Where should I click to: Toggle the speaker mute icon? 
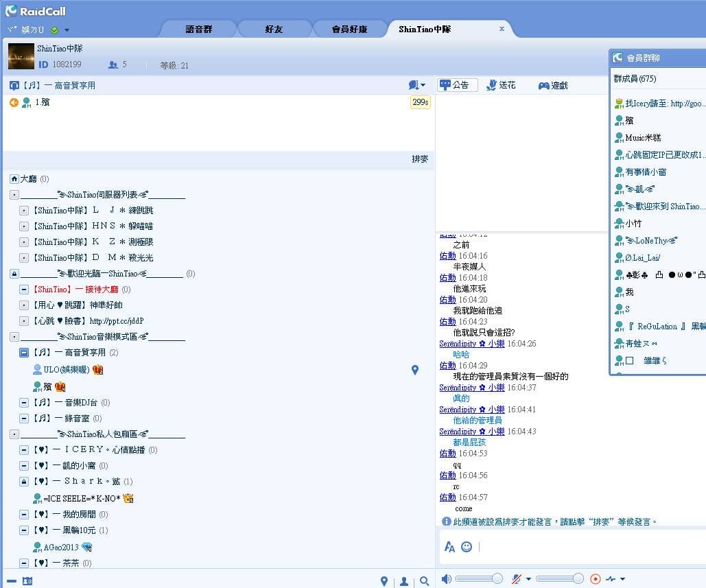point(448,578)
